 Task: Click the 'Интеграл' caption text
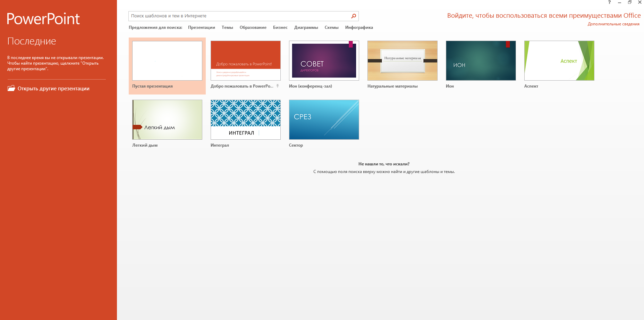(220, 145)
